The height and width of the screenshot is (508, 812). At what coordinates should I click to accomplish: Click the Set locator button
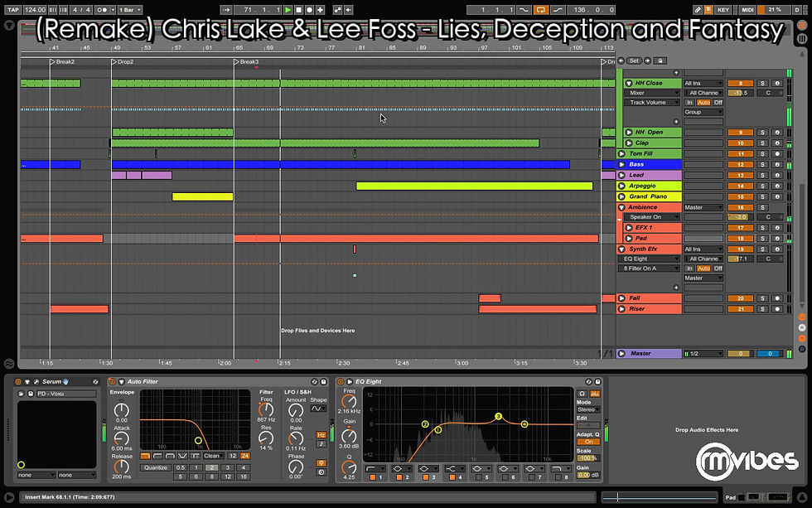634,60
